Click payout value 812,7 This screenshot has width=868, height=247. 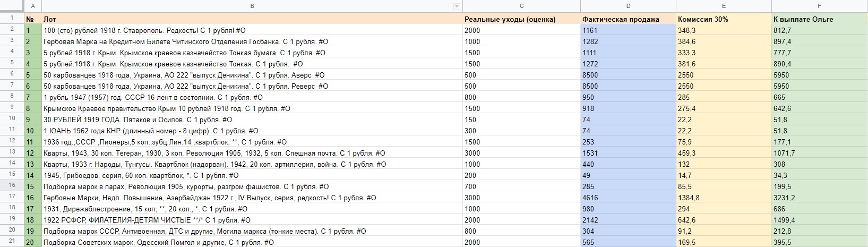[x=820, y=30]
